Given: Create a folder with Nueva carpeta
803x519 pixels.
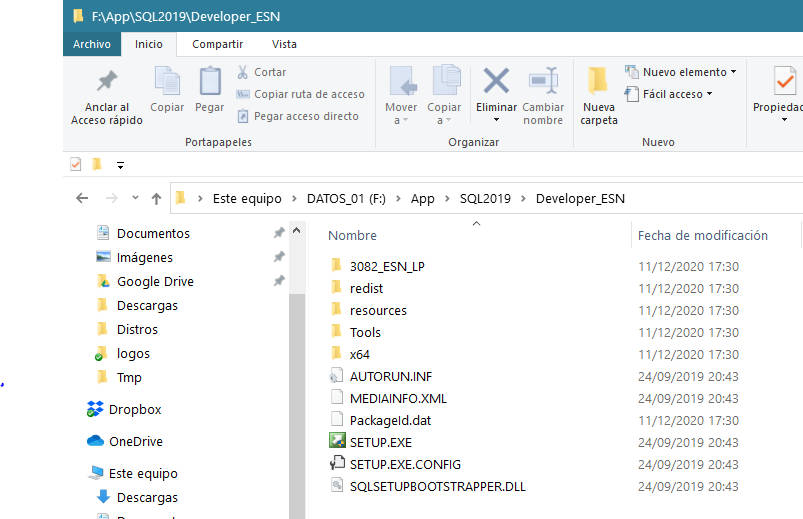Looking at the screenshot, I should (599, 96).
